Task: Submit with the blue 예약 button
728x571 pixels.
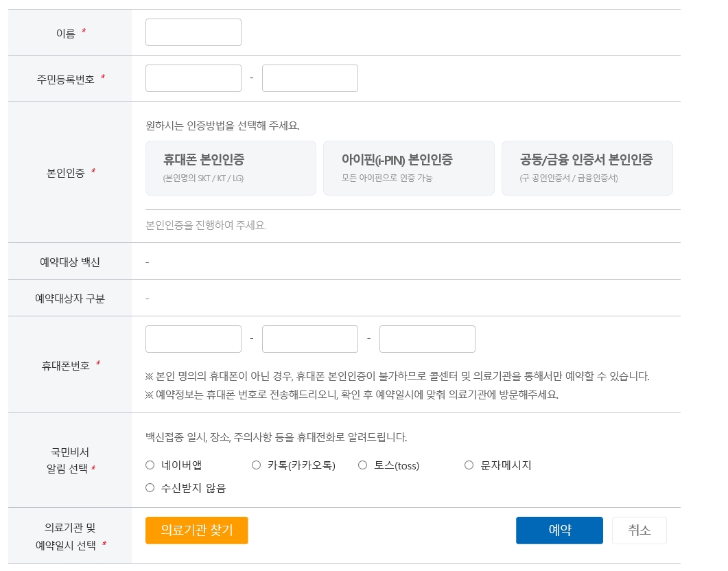Action: click(x=559, y=530)
